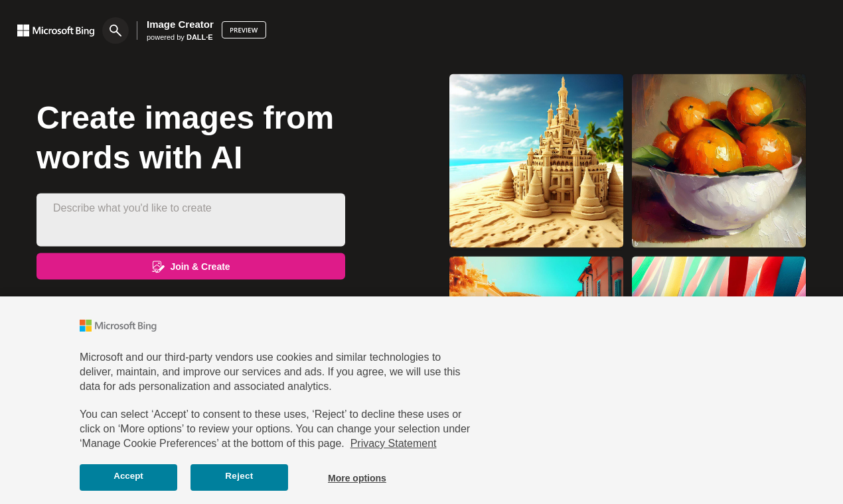Click the PREVIEW badge next to Image Creator
843x504 pixels.
(244, 30)
